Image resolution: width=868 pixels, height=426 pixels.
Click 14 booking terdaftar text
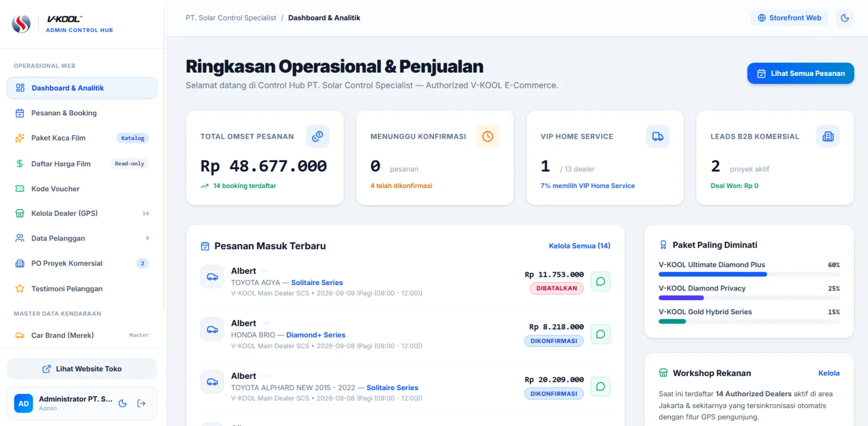tap(245, 186)
